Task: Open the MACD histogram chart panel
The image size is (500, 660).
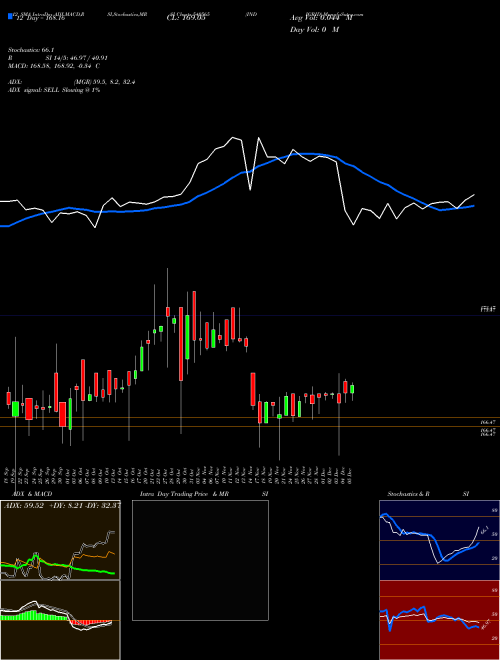Action: point(60,620)
